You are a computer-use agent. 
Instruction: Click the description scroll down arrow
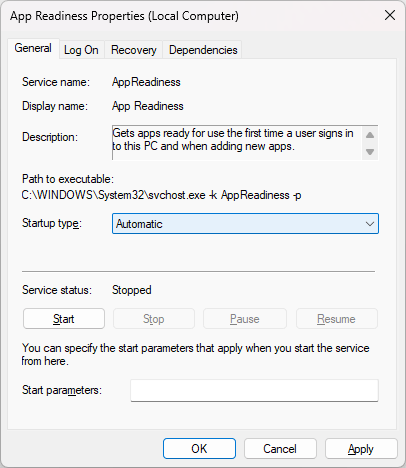click(370, 152)
